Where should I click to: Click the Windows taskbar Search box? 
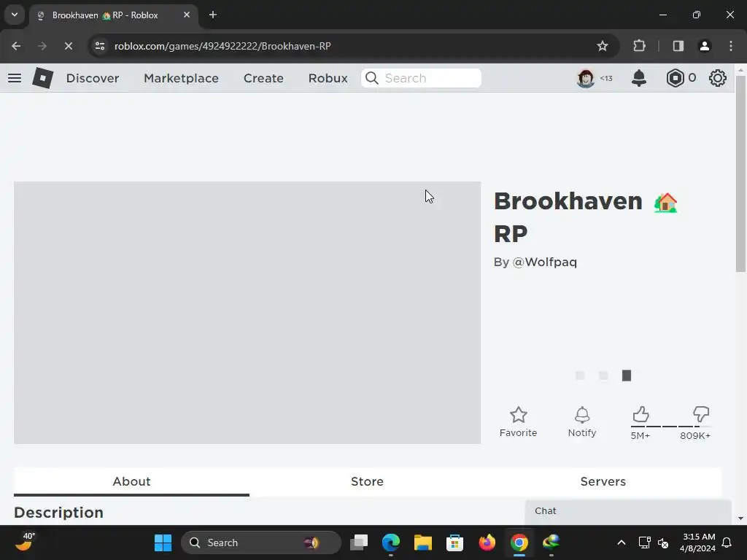pyautogui.click(x=261, y=542)
